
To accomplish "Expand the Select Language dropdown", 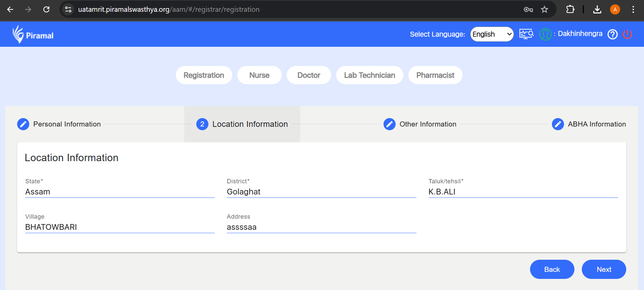I will [x=492, y=34].
